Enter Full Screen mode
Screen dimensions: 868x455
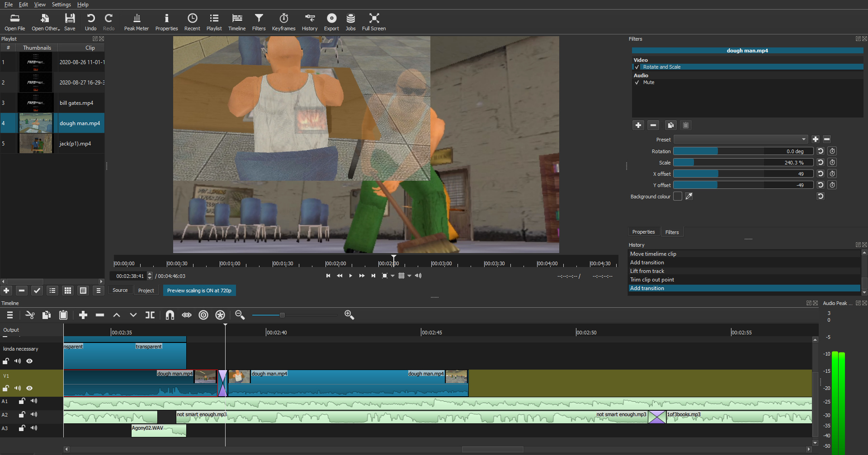[x=374, y=22]
